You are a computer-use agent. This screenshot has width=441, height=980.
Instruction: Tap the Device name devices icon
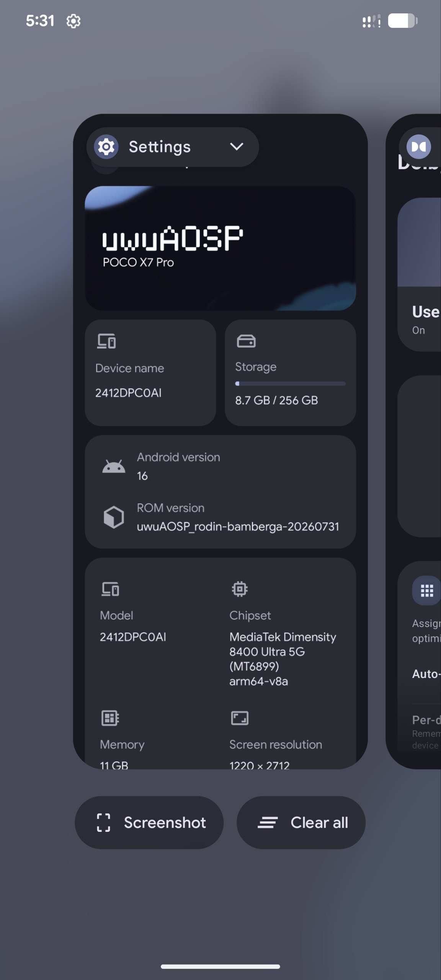106,341
